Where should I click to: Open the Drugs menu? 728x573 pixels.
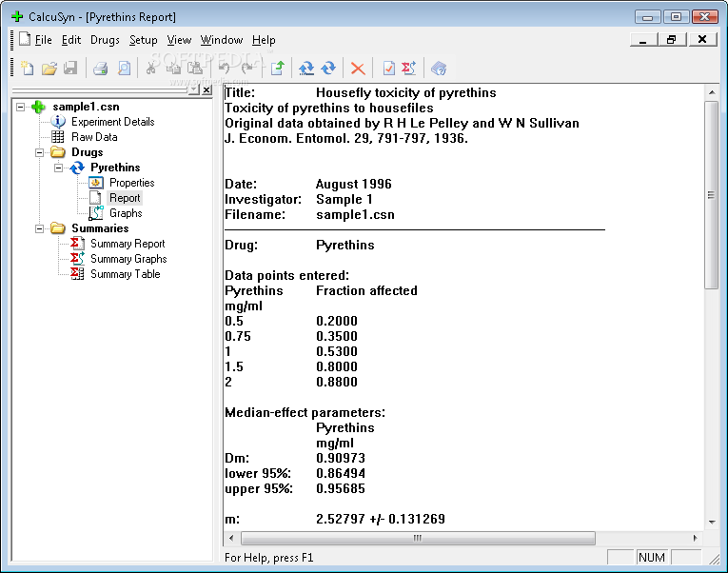[105, 40]
